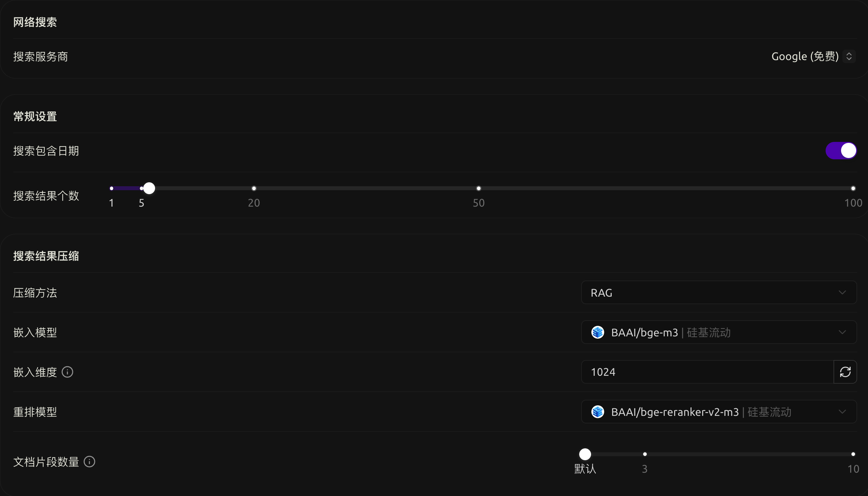Click the bge-reranker-v2-m3 model logo icon
This screenshot has width=868, height=496.
(598, 412)
